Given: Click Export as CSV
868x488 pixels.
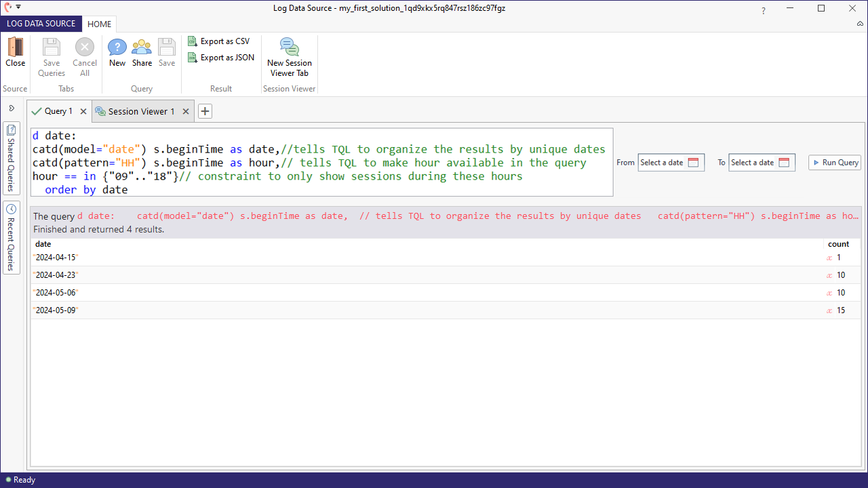Looking at the screenshot, I should tap(219, 41).
